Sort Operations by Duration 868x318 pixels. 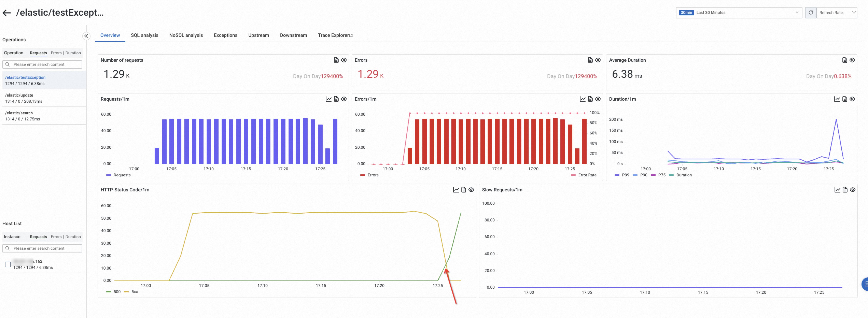pyautogui.click(x=73, y=53)
